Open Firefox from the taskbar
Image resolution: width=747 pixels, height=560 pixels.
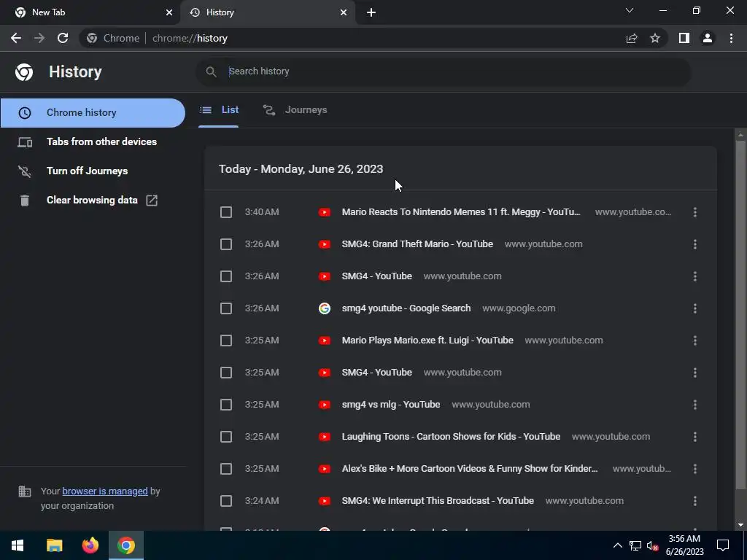[x=90, y=545]
